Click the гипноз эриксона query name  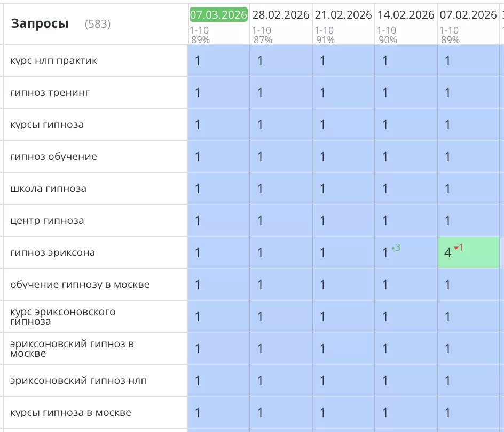(x=52, y=253)
